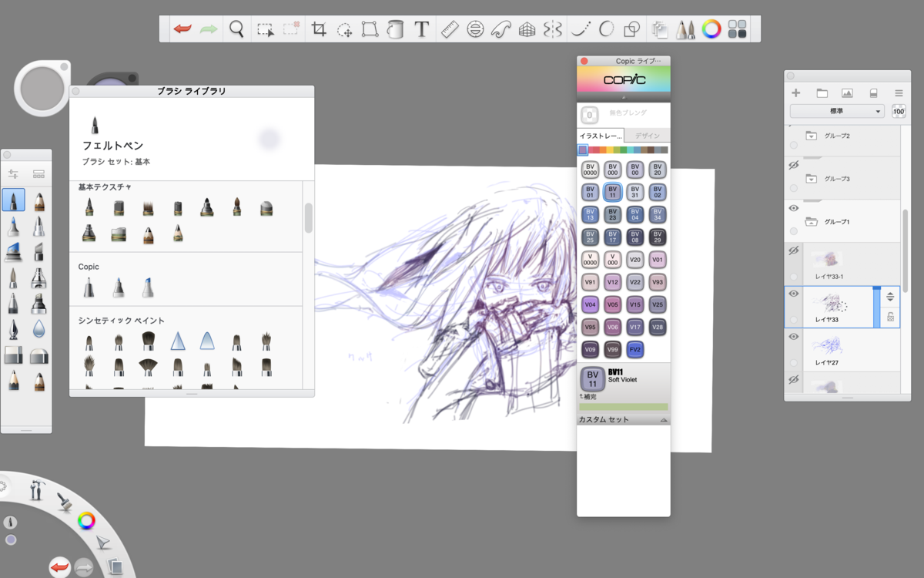Viewport: 924px width, 578px height.
Task: Collapse the グループ1 folder
Action: coord(811,222)
